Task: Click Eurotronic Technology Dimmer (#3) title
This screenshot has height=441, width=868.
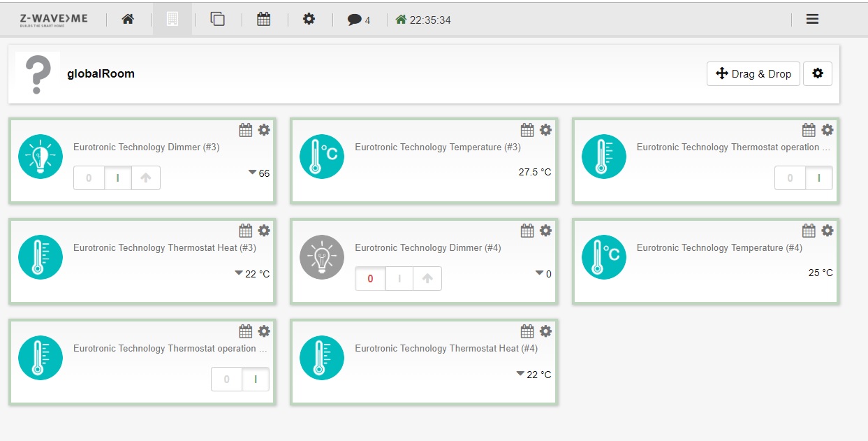Action: pyautogui.click(x=147, y=147)
